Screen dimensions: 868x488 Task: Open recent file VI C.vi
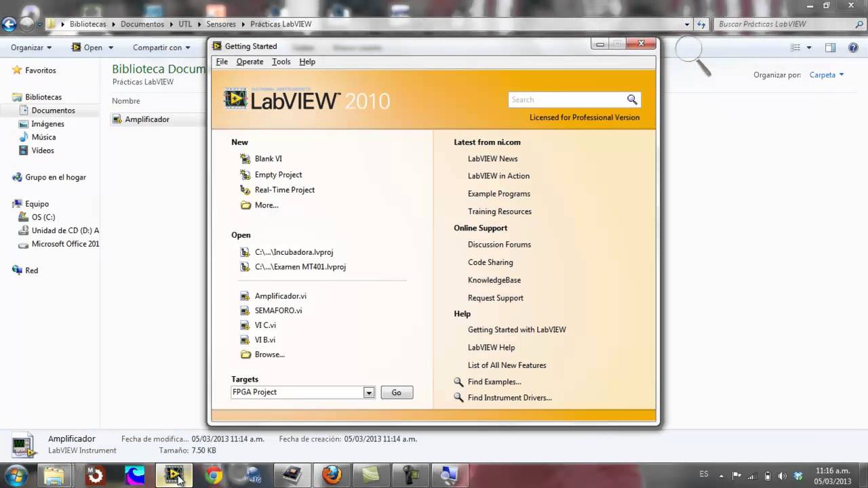265,325
